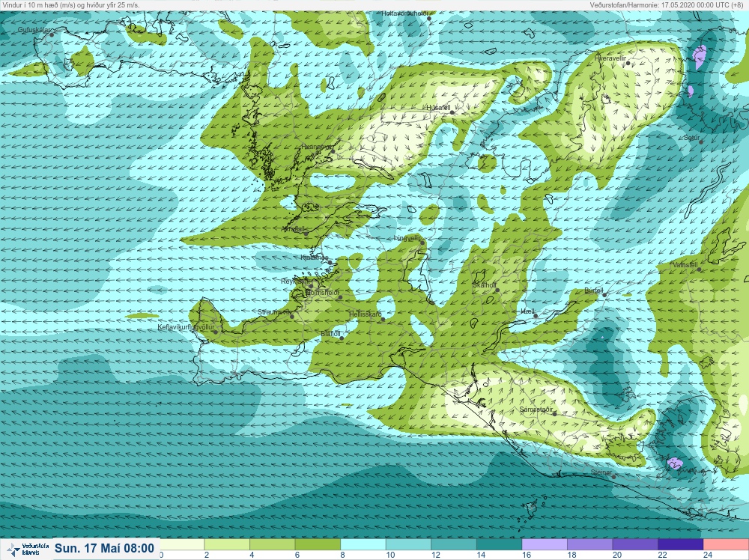Viewport: 749px width, 560px height.
Task: Click the Reykjavík station label
Action: 295,281
